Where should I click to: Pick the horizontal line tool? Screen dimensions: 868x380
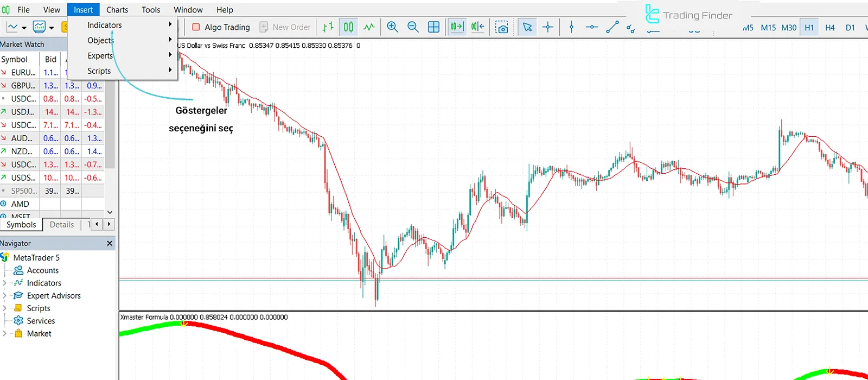pos(591,27)
